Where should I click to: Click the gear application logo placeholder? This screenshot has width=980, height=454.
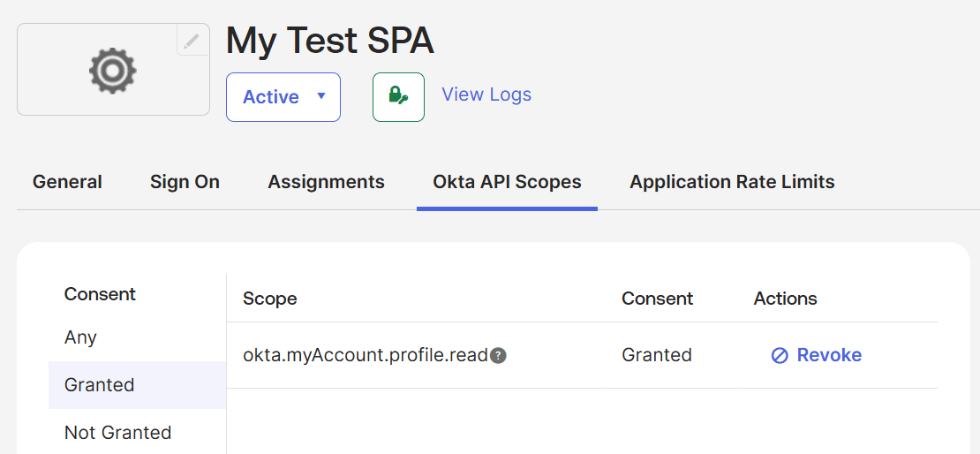click(112, 71)
